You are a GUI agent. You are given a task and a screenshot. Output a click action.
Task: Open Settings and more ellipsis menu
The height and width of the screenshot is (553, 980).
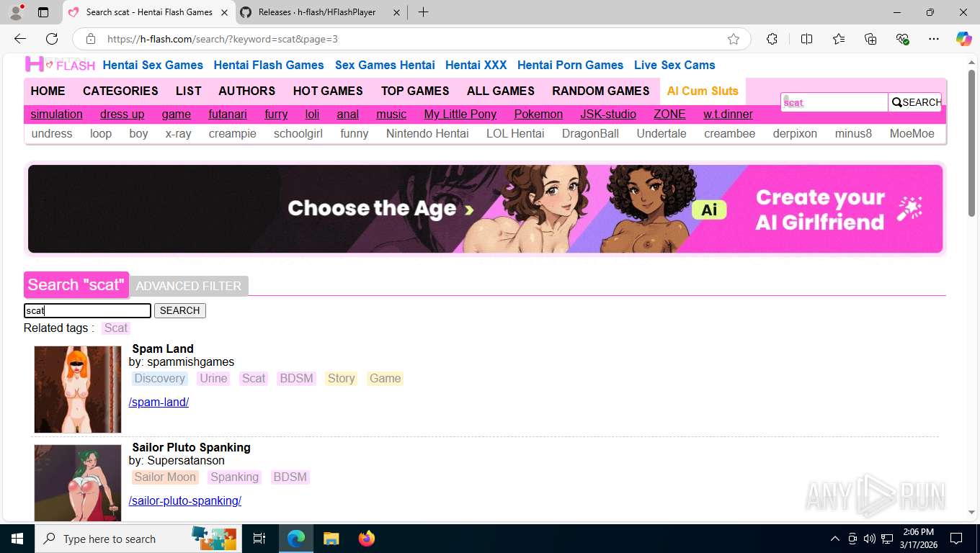(934, 39)
